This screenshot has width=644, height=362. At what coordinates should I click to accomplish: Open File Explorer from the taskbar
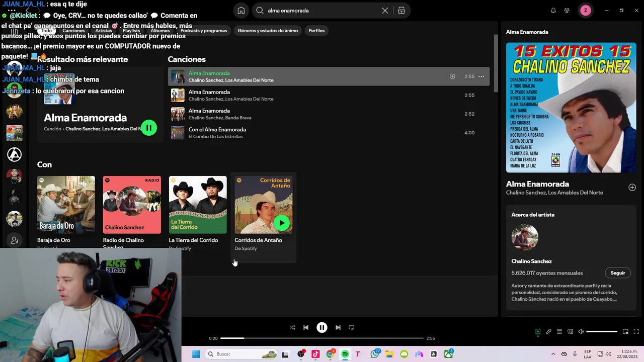tap(389, 354)
